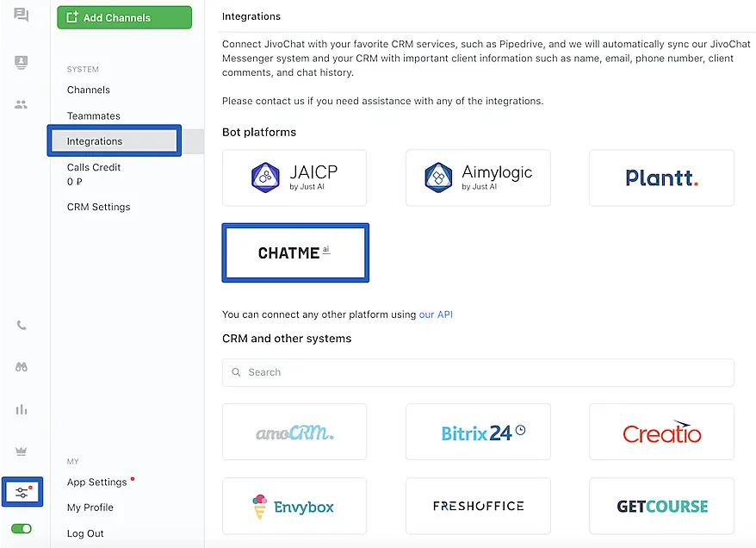Toggle the green online status switch

point(22,528)
